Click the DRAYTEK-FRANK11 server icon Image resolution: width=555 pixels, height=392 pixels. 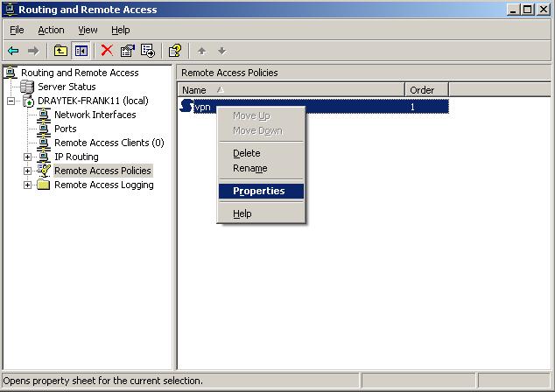click(x=28, y=101)
